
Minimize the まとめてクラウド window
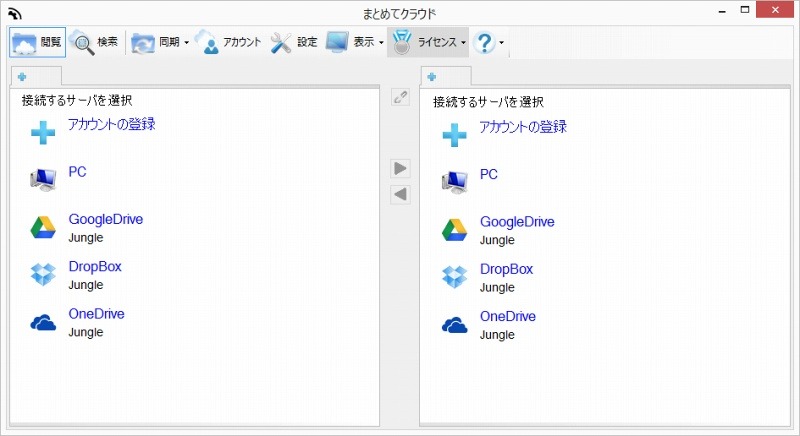pos(722,11)
